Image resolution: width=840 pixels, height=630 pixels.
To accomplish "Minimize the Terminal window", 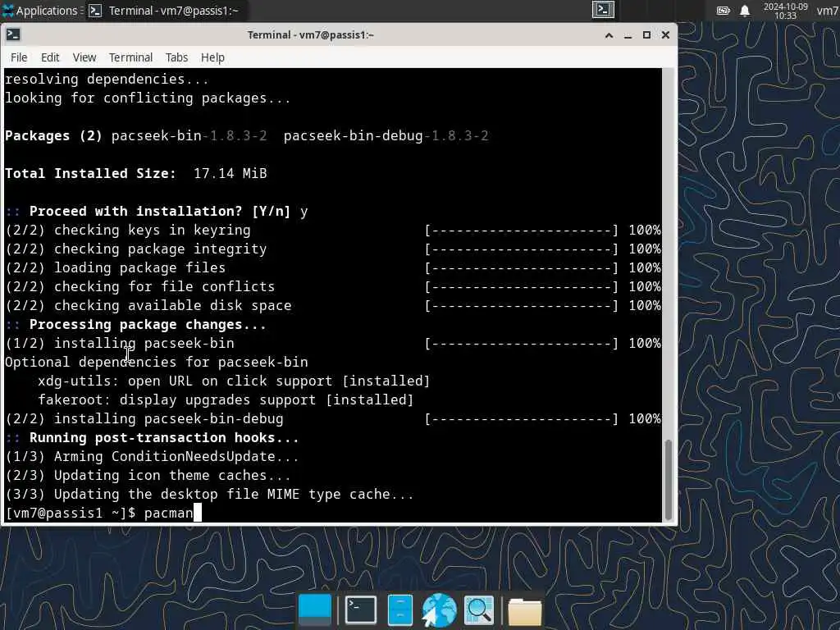I will coord(628,35).
